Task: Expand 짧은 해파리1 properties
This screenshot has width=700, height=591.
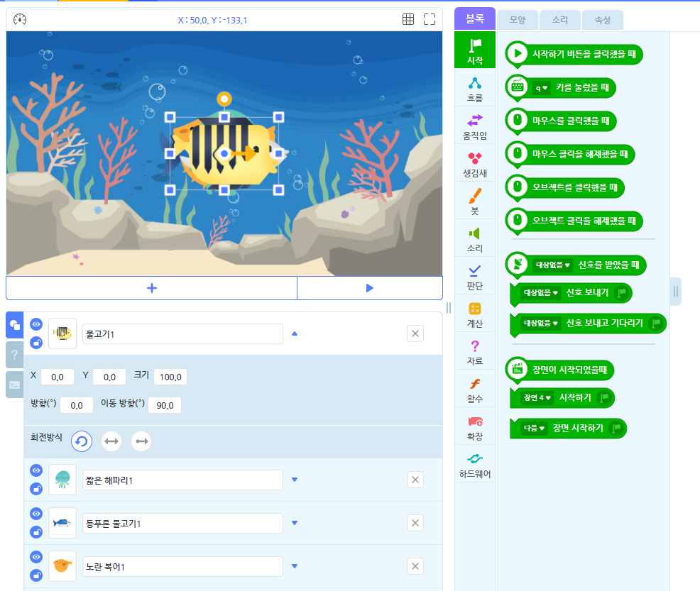Action: click(295, 480)
